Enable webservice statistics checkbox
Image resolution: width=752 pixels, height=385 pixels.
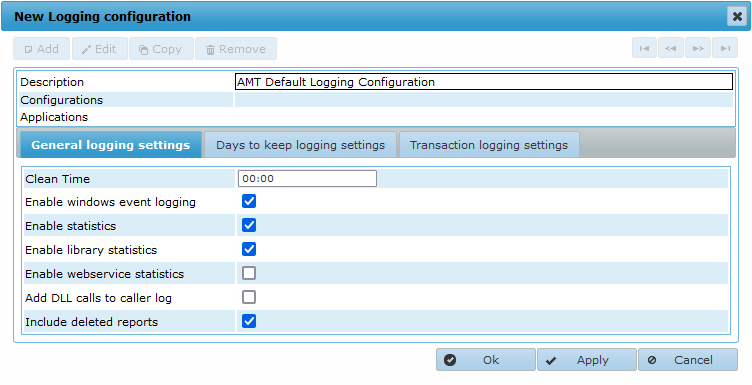click(249, 273)
